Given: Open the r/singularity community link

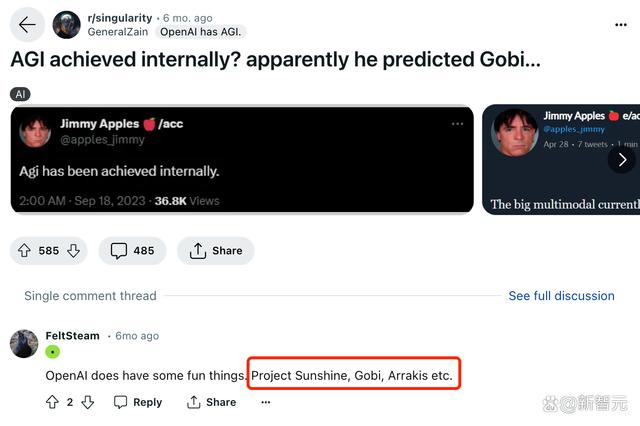Looking at the screenshot, I should (x=120, y=17).
